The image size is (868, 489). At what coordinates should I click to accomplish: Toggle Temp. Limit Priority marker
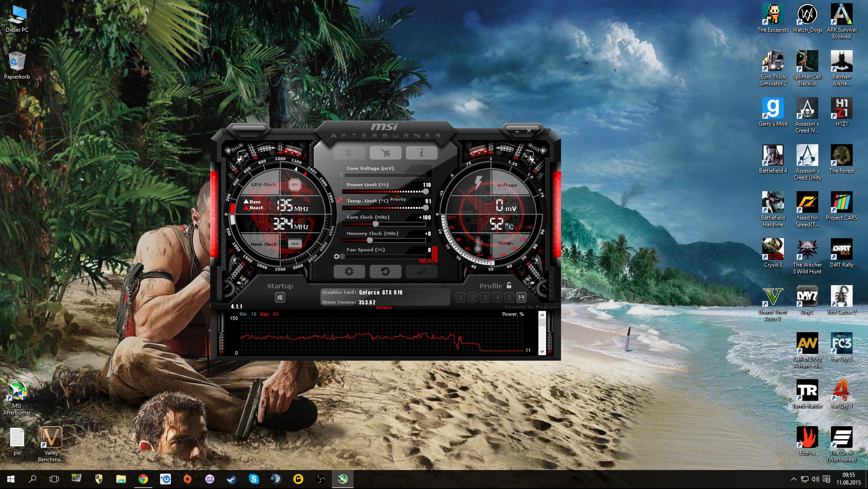(x=398, y=199)
